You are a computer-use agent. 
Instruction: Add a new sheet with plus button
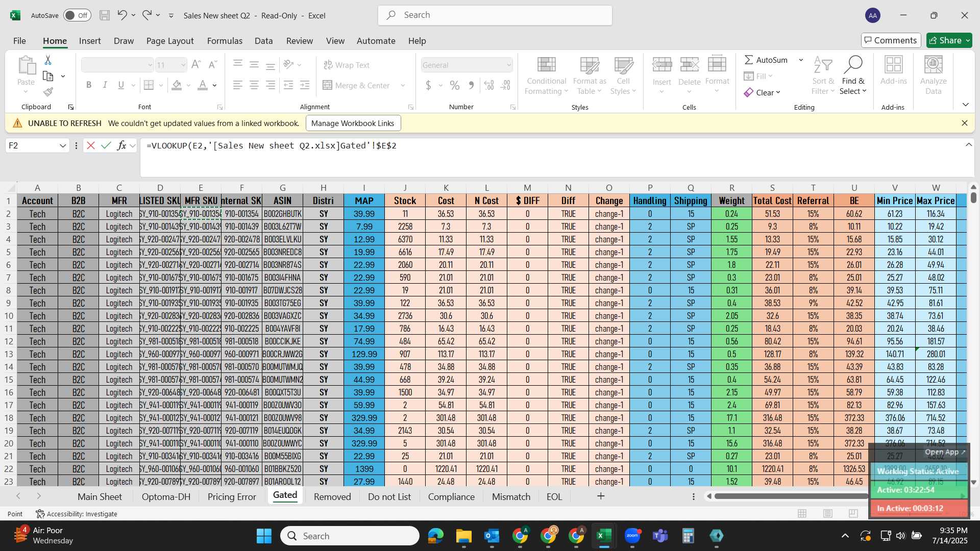601,496
